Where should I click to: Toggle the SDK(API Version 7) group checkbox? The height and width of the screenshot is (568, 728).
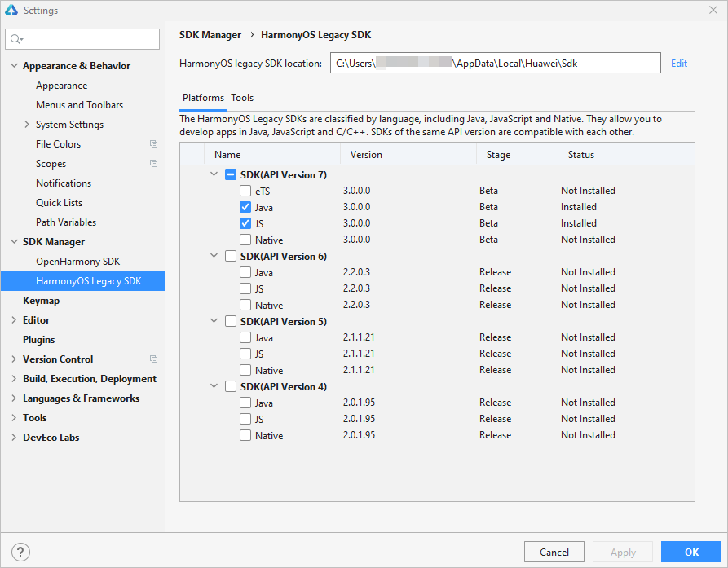point(231,174)
